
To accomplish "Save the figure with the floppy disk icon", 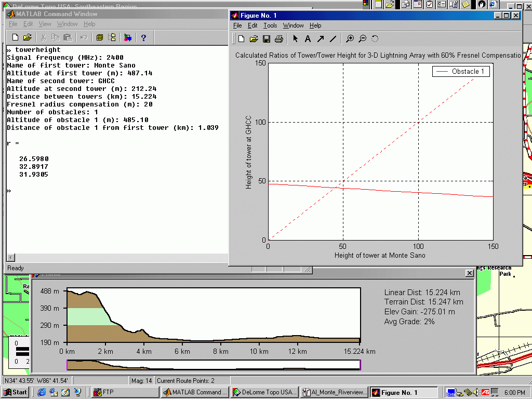I will (267, 39).
